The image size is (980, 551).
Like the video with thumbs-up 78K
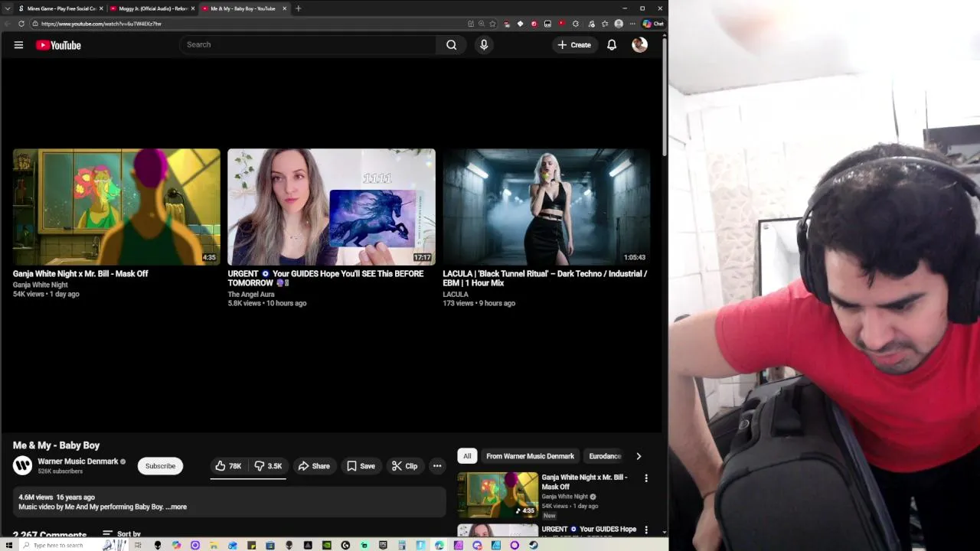tap(229, 466)
